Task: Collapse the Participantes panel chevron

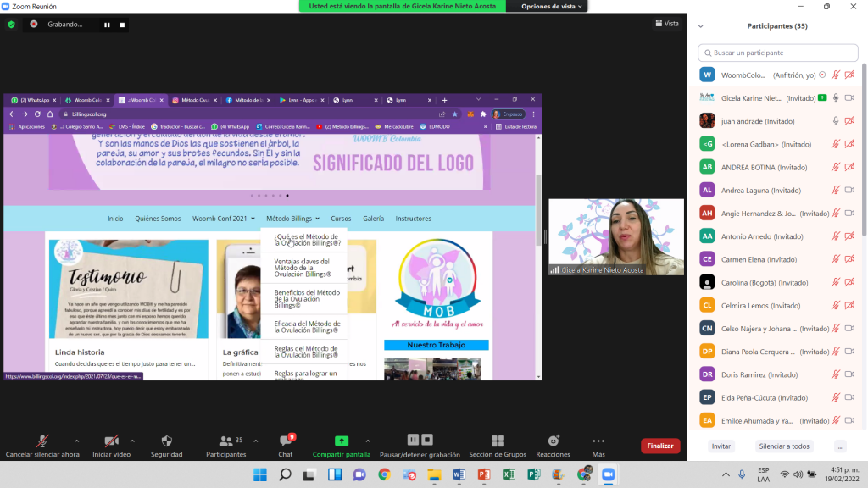Action: (701, 26)
